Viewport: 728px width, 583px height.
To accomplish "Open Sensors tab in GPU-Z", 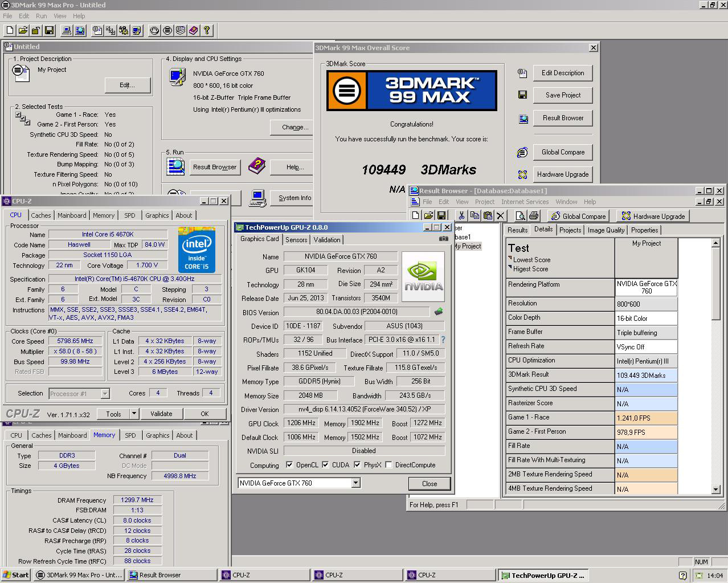I will tap(296, 240).
